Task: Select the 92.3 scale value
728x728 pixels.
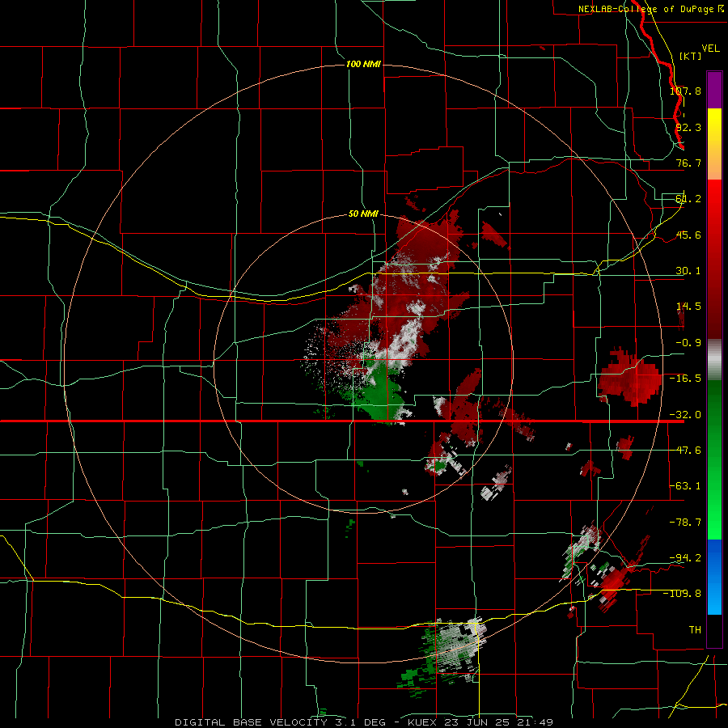Action: click(x=688, y=127)
